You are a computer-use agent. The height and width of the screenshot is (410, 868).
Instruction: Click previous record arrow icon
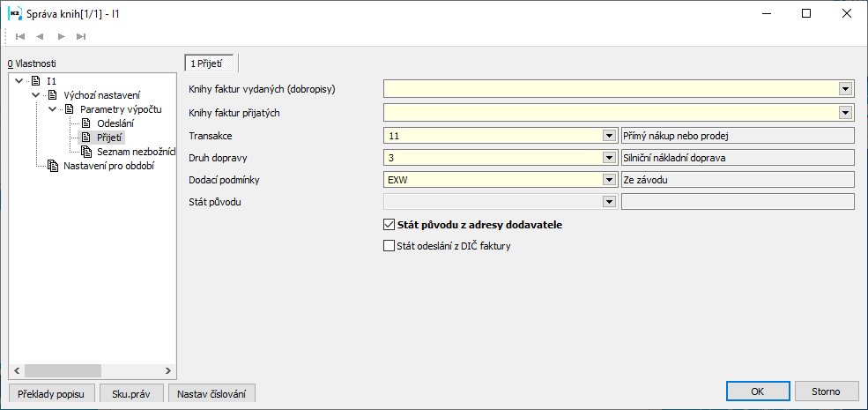pyautogui.click(x=41, y=36)
